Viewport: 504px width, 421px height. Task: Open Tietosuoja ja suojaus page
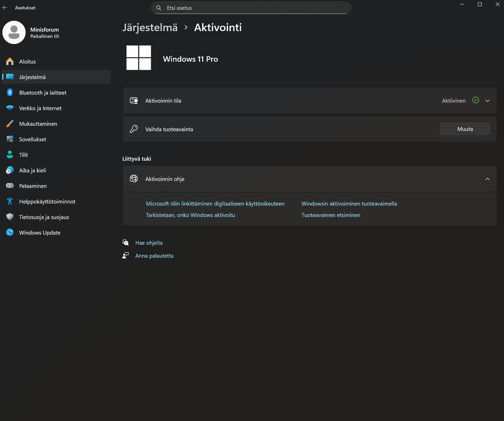click(57, 217)
